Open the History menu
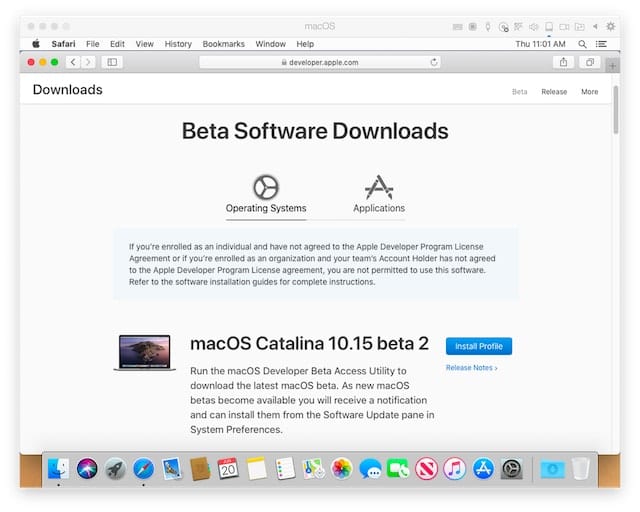 178,44
